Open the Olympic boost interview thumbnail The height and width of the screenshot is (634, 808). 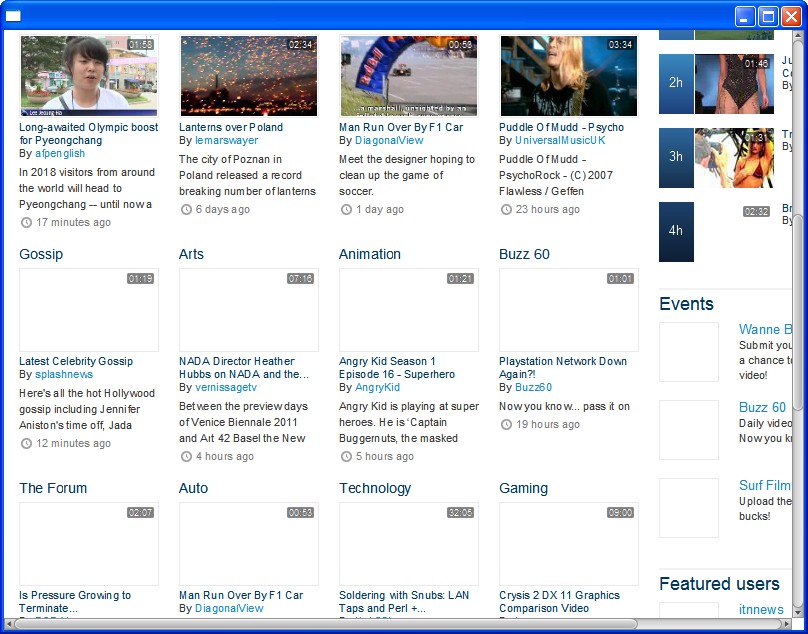[88, 76]
